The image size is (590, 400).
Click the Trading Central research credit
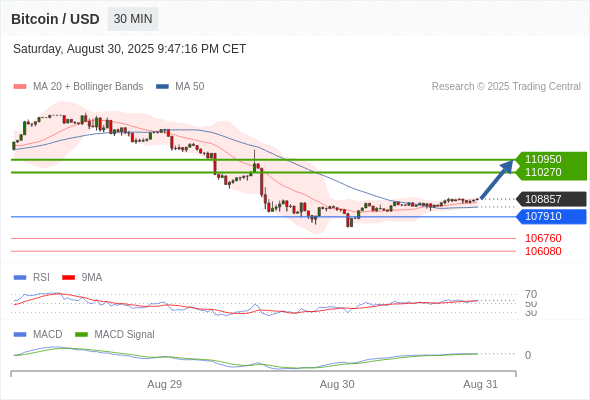(x=506, y=87)
